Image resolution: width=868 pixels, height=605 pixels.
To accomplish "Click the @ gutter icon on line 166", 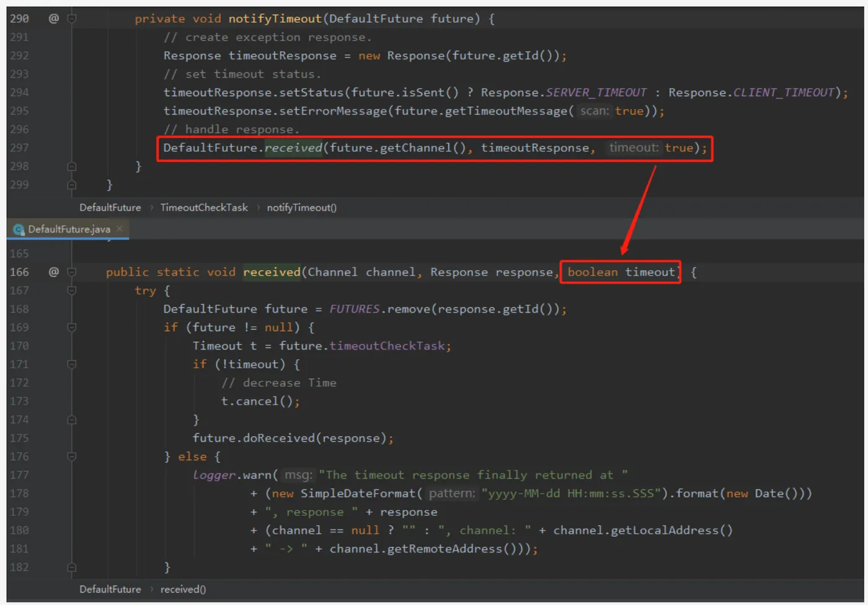I will 54,272.
